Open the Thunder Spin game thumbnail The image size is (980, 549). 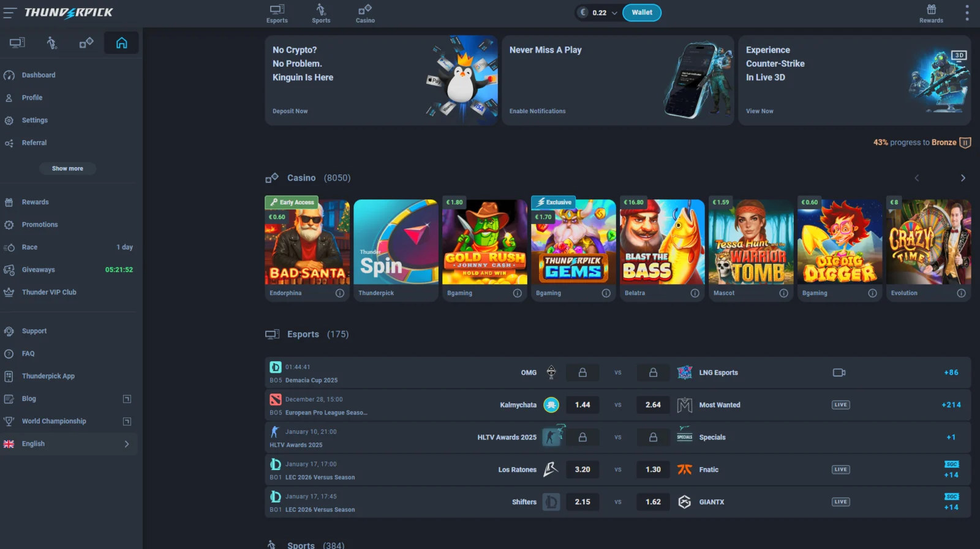click(396, 242)
